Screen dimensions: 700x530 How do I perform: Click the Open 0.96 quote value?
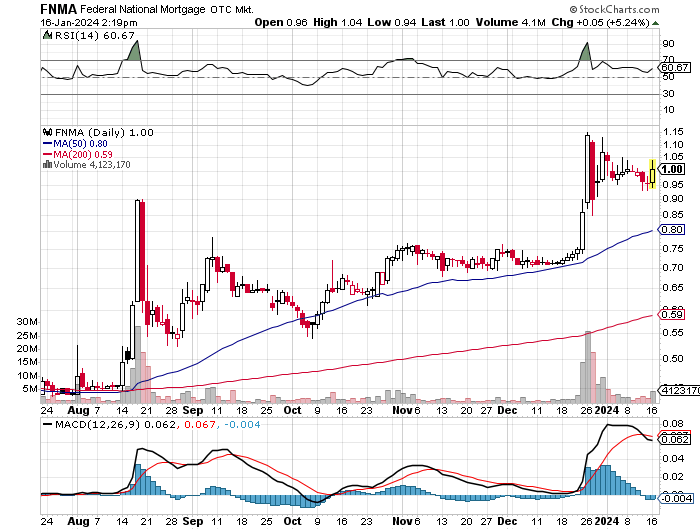point(281,22)
